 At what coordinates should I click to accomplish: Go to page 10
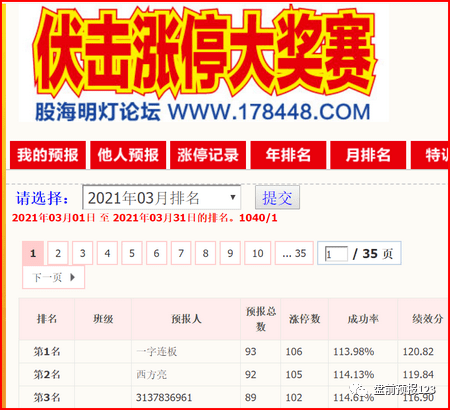click(x=258, y=253)
